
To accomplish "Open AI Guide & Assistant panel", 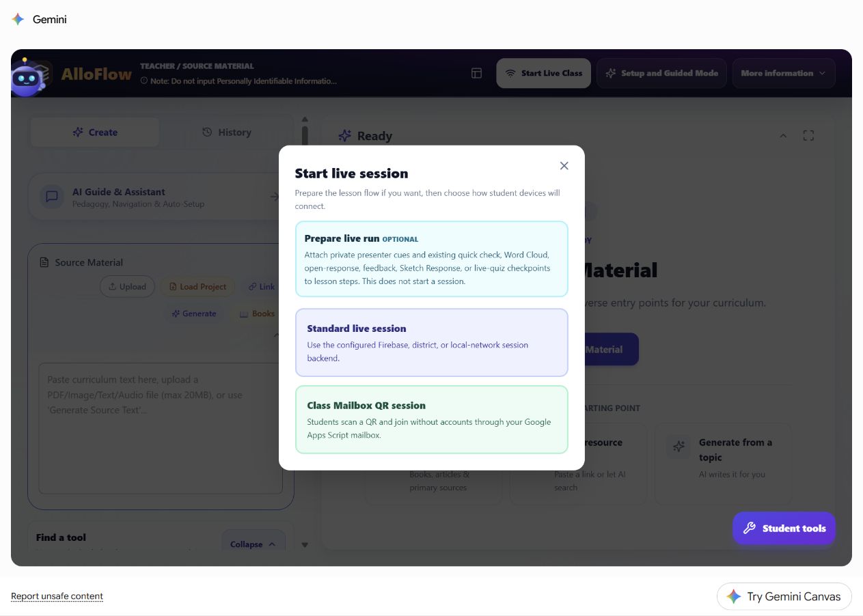I will click(161, 197).
